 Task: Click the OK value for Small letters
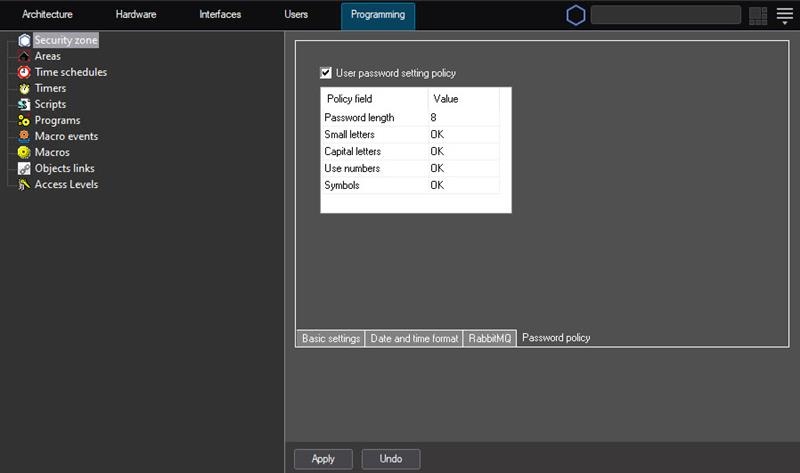click(437, 134)
